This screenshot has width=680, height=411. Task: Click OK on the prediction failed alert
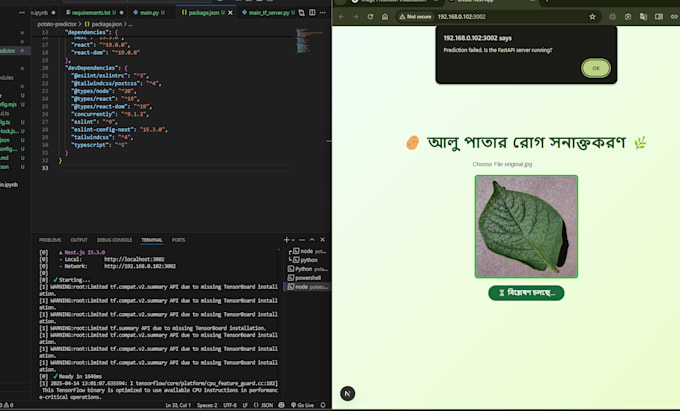coord(595,68)
